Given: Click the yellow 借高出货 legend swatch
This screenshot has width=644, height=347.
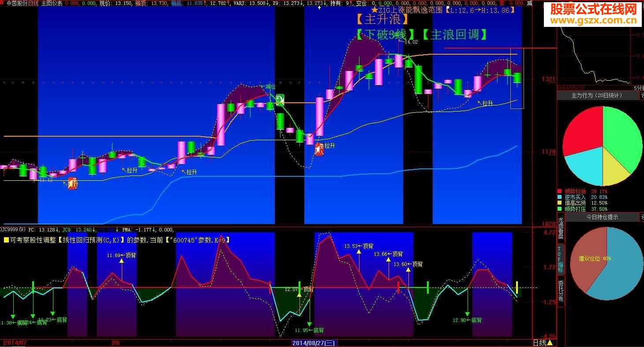Looking at the screenshot, I should pos(560,203).
